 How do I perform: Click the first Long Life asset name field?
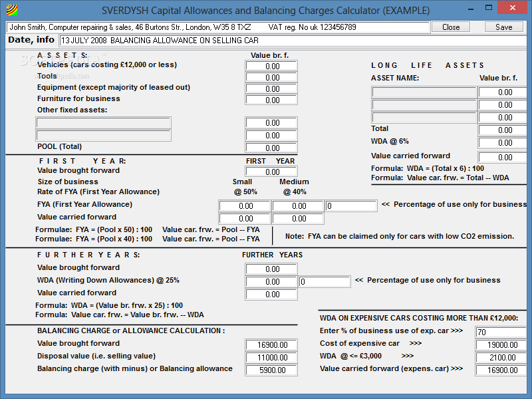point(424,92)
